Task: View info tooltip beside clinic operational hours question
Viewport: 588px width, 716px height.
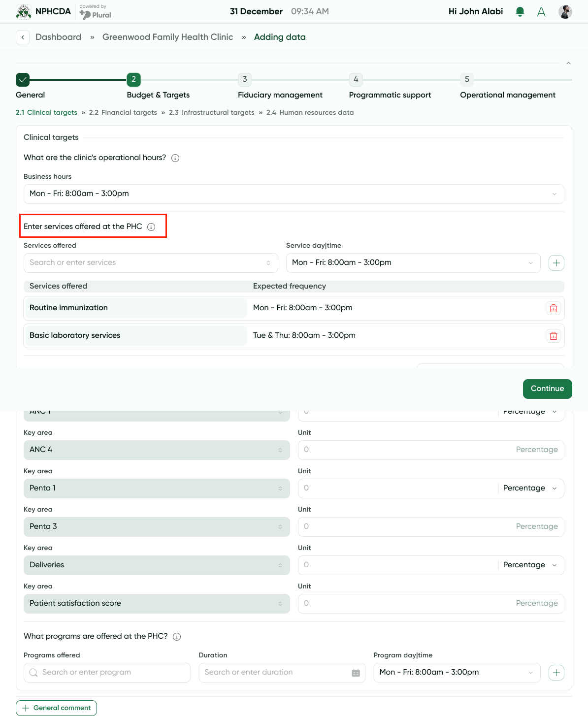Action: (x=175, y=158)
